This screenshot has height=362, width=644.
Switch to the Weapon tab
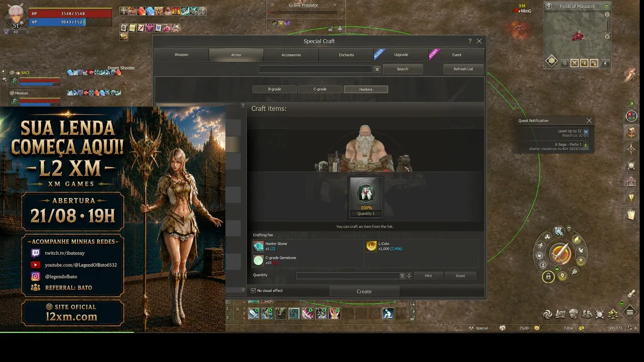pyautogui.click(x=182, y=55)
